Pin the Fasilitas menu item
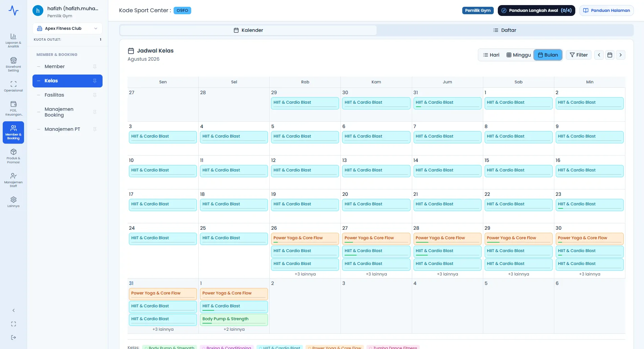Screen dimensions: 644x349 pyautogui.click(x=95, y=95)
